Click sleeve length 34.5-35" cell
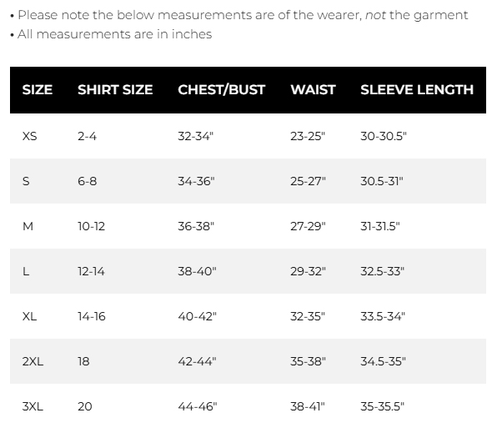The height and width of the screenshot is (448, 502). click(383, 361)
